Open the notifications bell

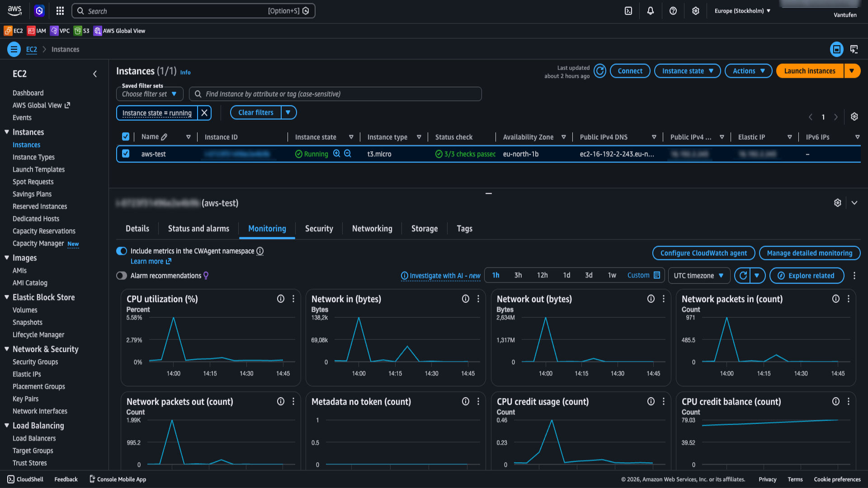click(x=651, y=11)
